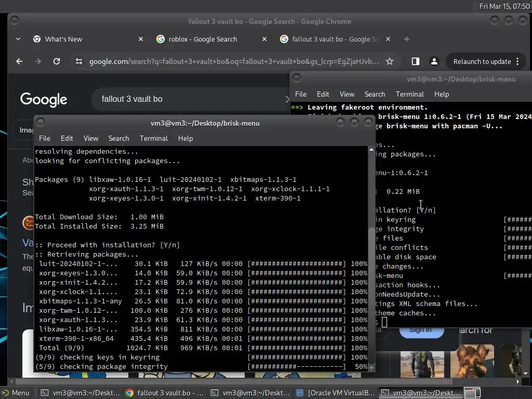Open Help menu in back terminal window
532x399 pixels.
point(442,95)
